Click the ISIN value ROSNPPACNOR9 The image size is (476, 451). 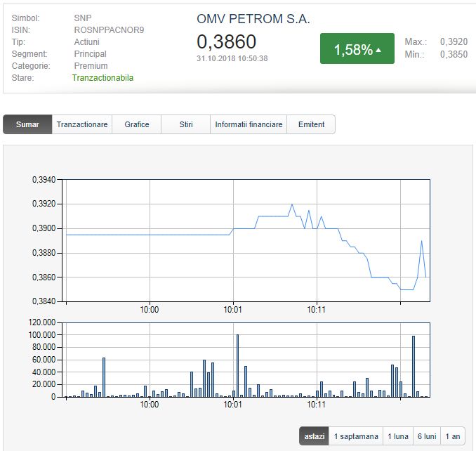pyautogui.click(x=109, y=30)
